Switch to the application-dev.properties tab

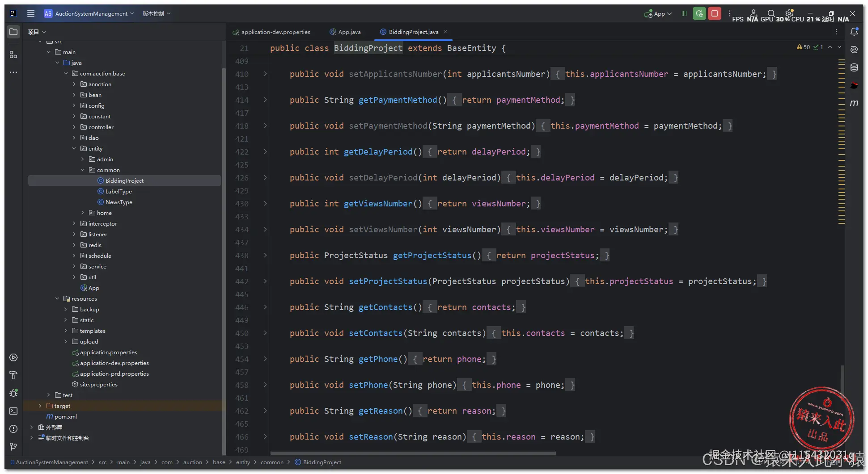pos(271,32)
